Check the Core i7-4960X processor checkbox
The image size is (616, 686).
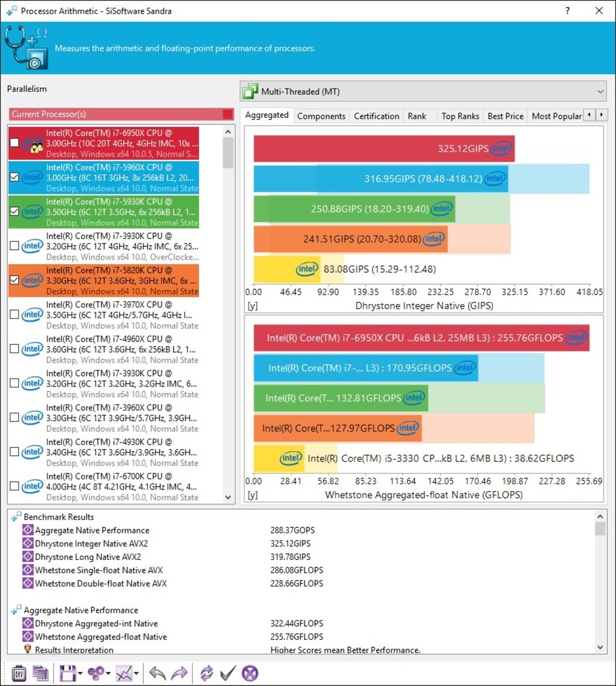15,349
